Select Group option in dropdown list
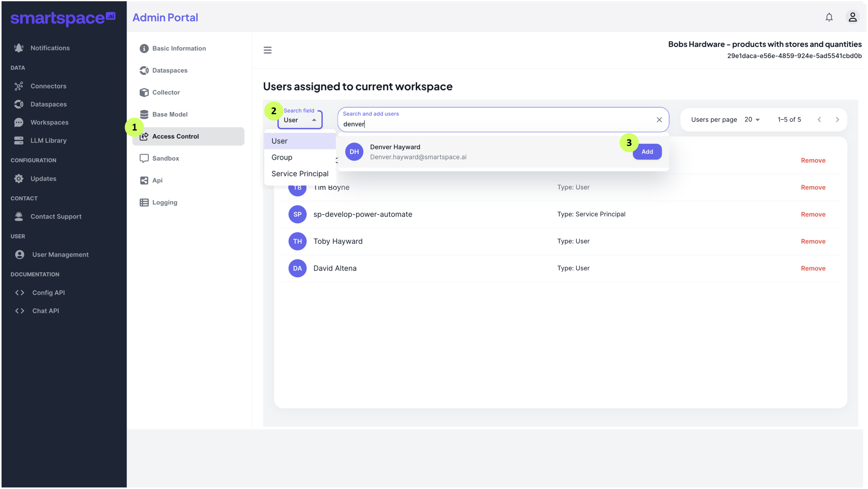Viewport: 868px width, 489px height. tap(282, 158)
